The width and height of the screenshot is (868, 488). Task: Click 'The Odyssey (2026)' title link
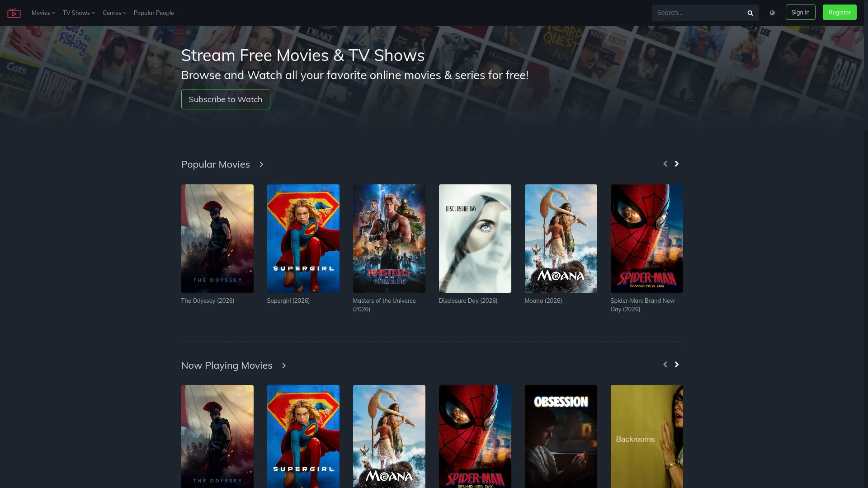pos(208,301)
